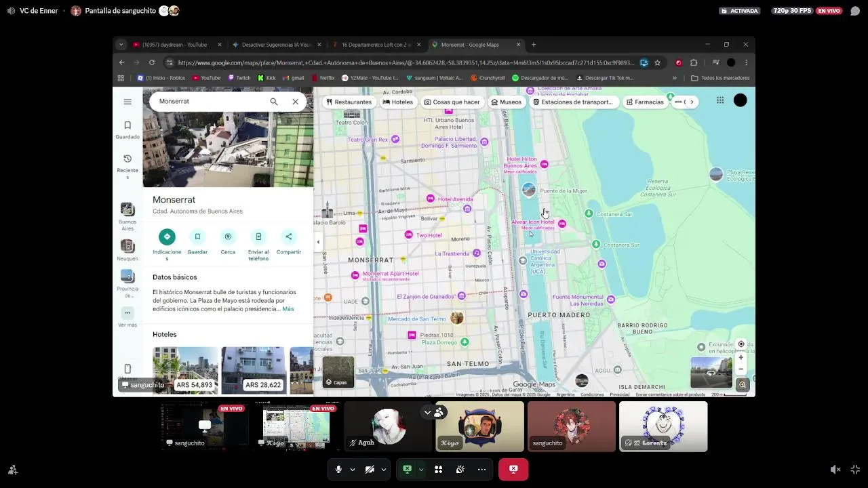Click the Mercado de San Telmo marker
Screen dimensions: 868x488
(457, 318)
